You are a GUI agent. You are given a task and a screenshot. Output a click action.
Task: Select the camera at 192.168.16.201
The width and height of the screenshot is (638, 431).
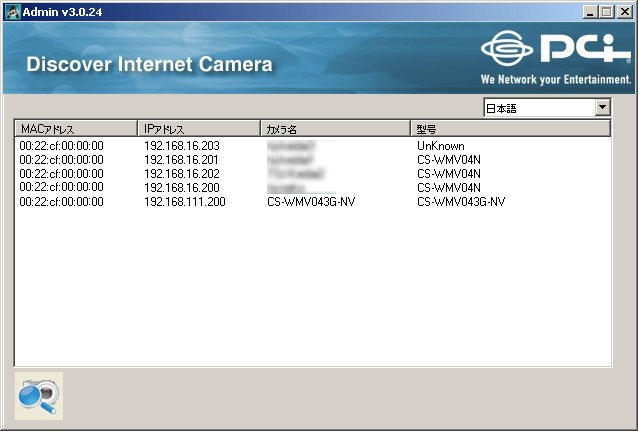[x=181, y=160]
